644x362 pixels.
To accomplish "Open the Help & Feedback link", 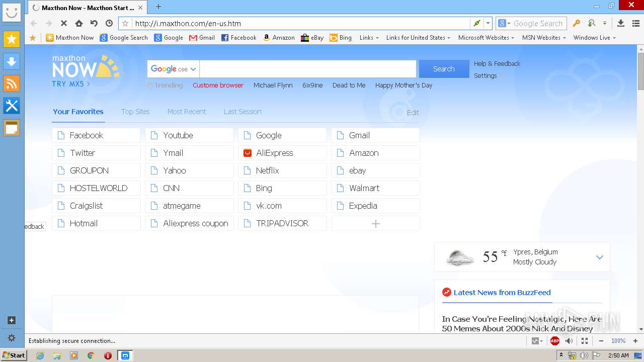I will [x=497, y=64].
